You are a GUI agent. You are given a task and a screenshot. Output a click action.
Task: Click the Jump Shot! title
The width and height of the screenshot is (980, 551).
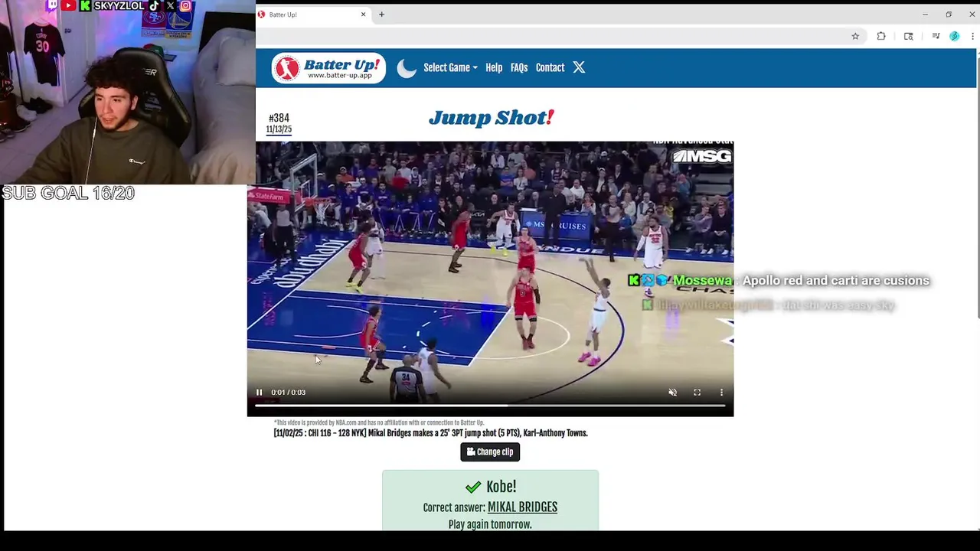click(x=491, y=118)
